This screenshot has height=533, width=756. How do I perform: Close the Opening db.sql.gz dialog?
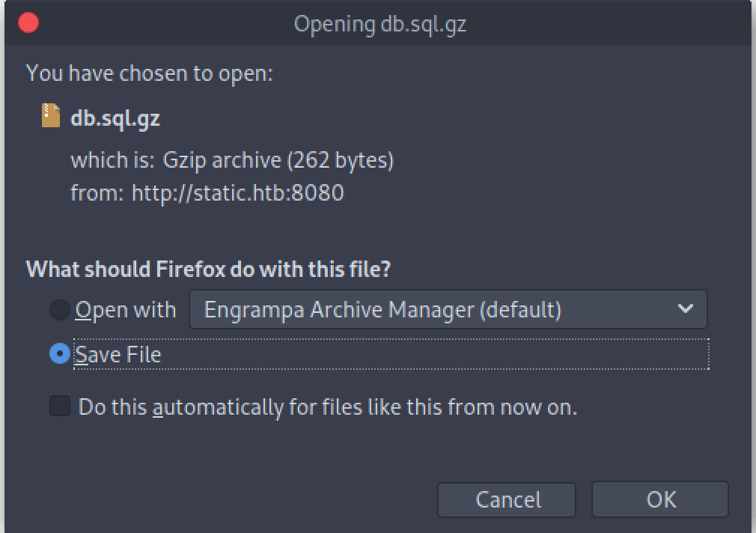pyautogui.click(x=28, y=23)
